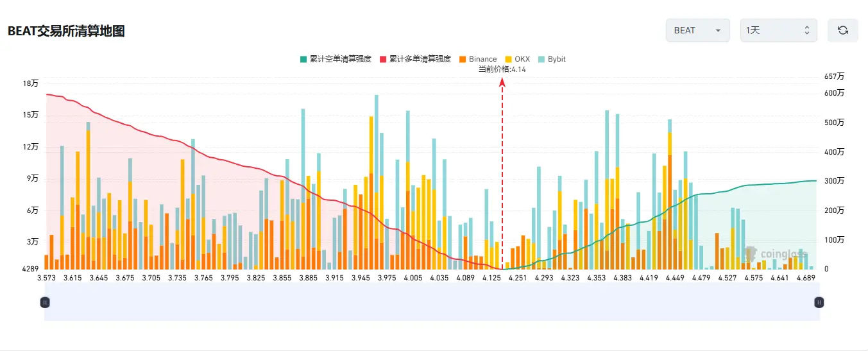
Task: Click the 600万 right axis label
Action: 835,93
